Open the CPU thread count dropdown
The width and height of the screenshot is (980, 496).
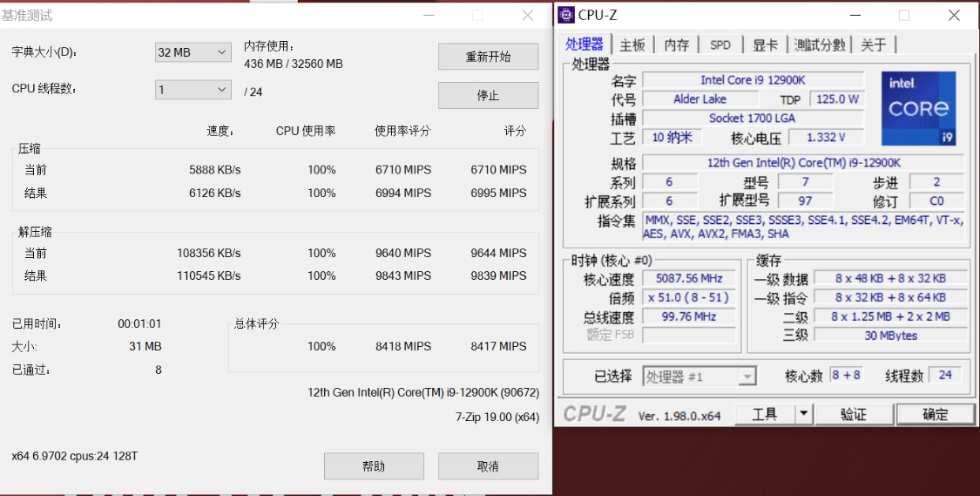pyautogui.click(x=193, y=90)
